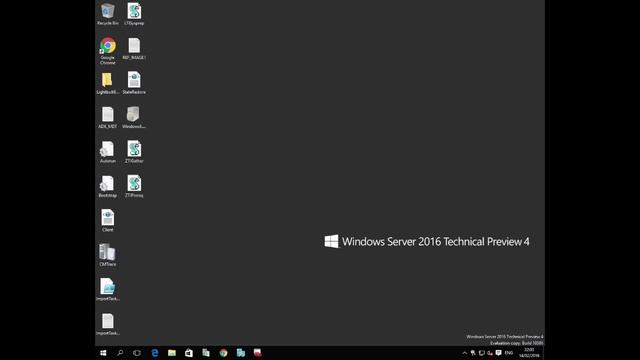Launch the Google Chrome desktop shortcut

click(108, 51)
